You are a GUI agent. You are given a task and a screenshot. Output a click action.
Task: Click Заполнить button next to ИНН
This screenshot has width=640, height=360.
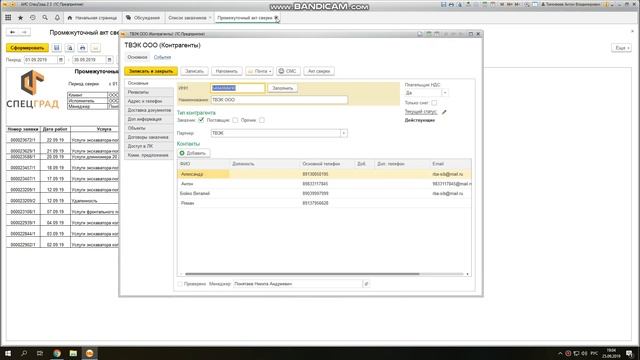click(282, 88)
